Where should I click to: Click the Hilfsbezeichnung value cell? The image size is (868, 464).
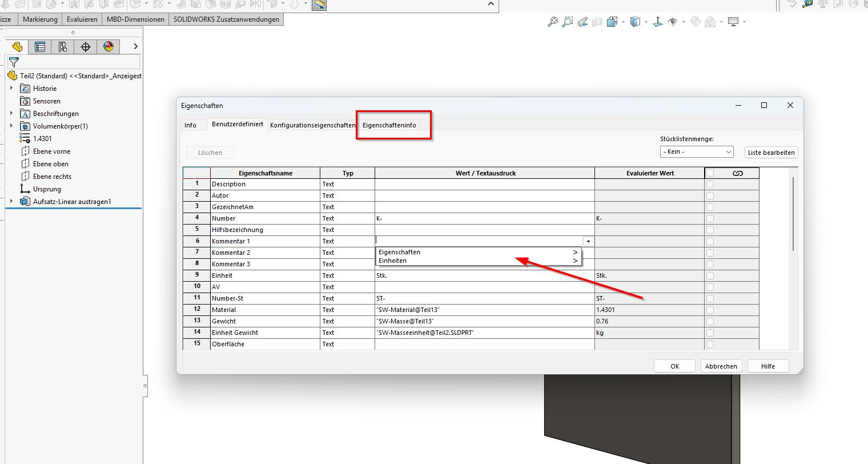click(x=484, y=230)
